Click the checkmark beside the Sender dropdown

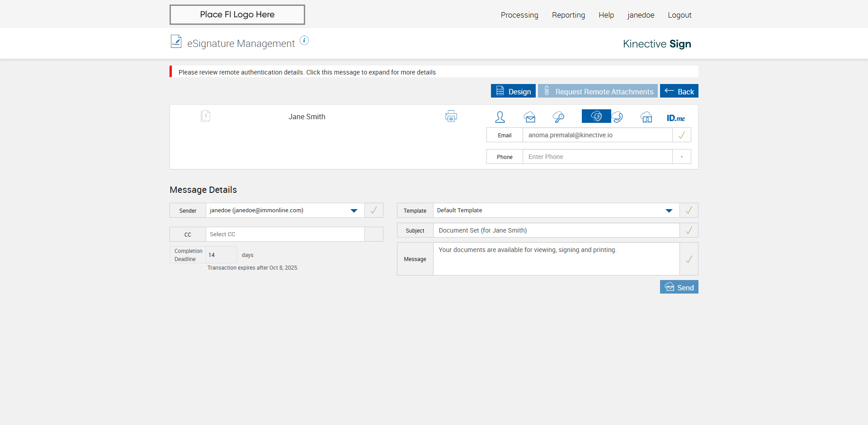point(374,210)
